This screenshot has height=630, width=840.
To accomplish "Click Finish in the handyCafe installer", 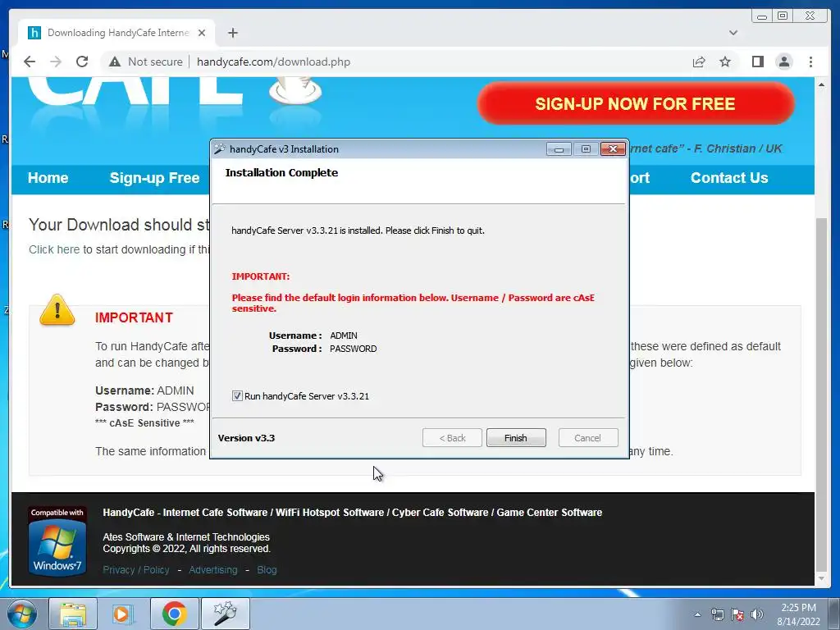I will [516, 438].
